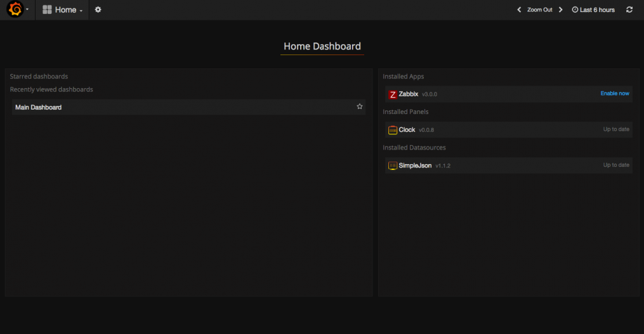This screenshot has height=334, width=644.
Task: Click the SimpleJson version v1.1.2 label
Action: click(443, 166)
